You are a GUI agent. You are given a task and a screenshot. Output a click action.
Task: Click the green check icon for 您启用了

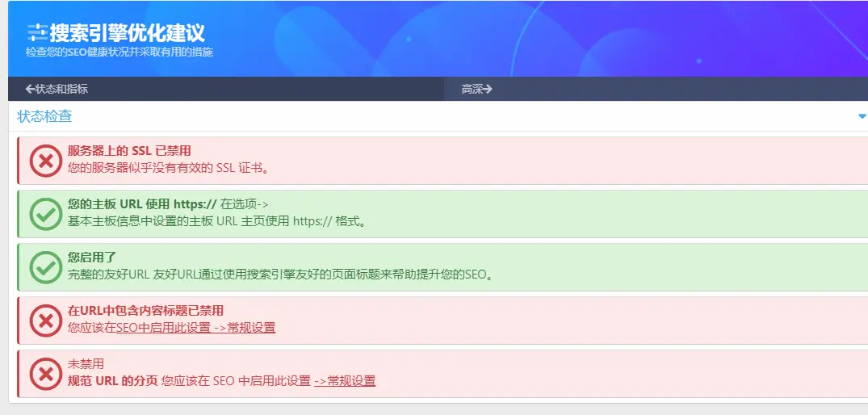(46, 267)
